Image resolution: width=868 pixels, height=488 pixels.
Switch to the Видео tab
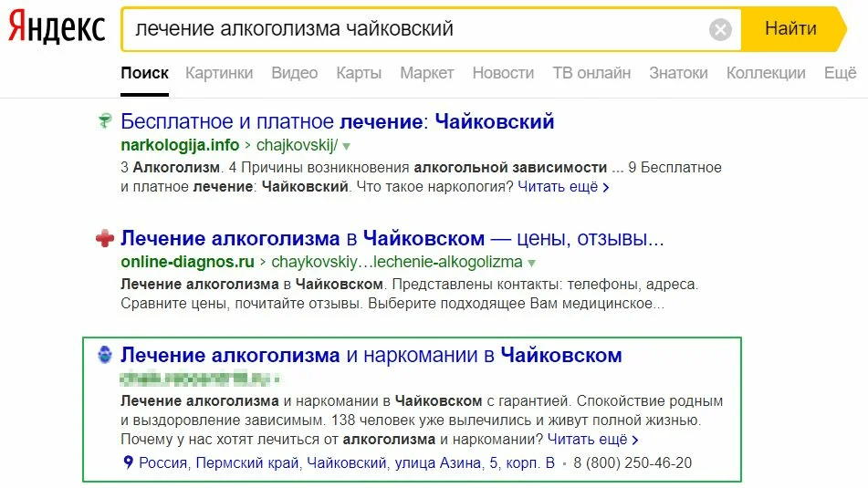[x=295, y=73]
